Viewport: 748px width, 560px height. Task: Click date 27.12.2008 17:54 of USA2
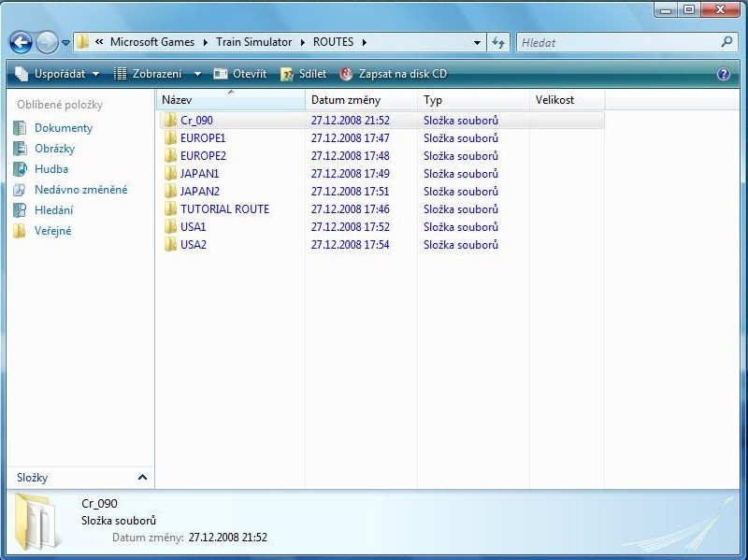[x=350, y=244]
